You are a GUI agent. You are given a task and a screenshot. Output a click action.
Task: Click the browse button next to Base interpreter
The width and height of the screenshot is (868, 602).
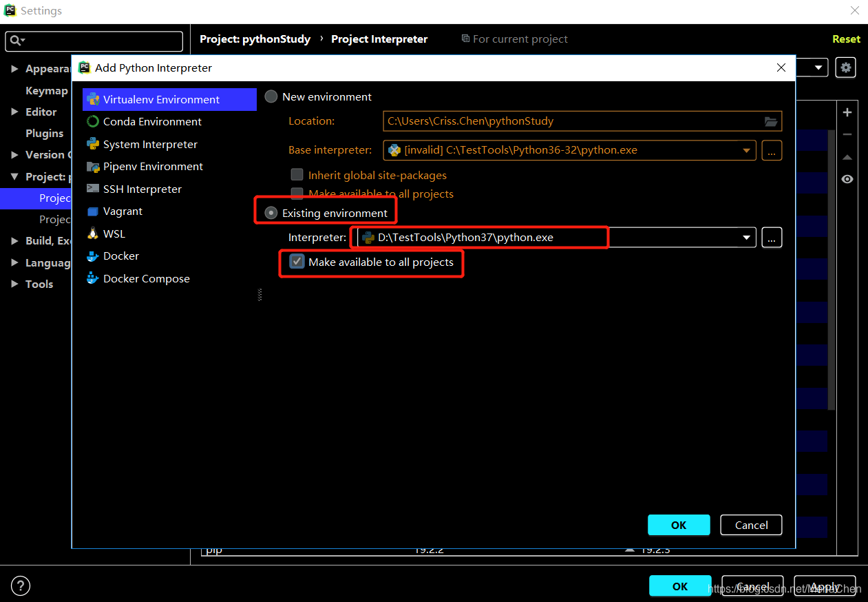pos(772,150)
